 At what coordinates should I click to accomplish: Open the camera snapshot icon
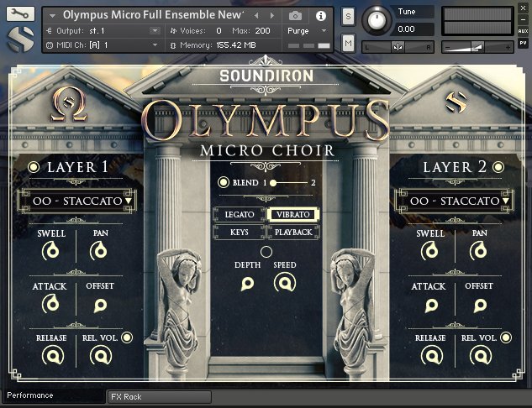(295, 15)
